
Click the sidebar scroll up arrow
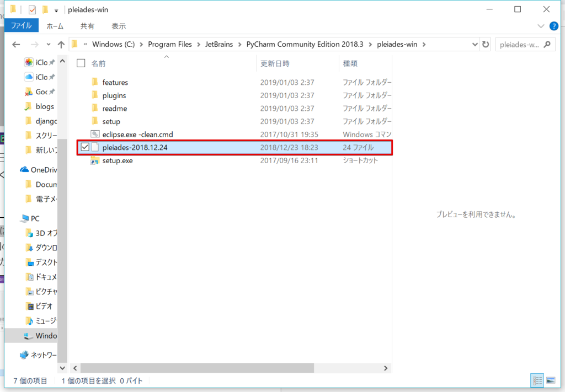tap(62, 61)
